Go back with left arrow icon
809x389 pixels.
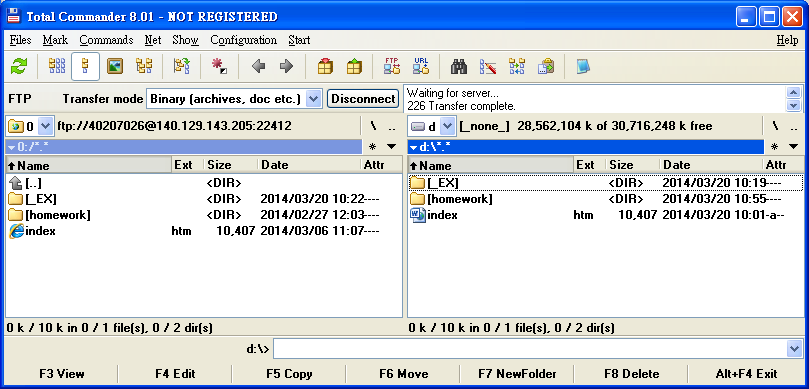(258, 66)
